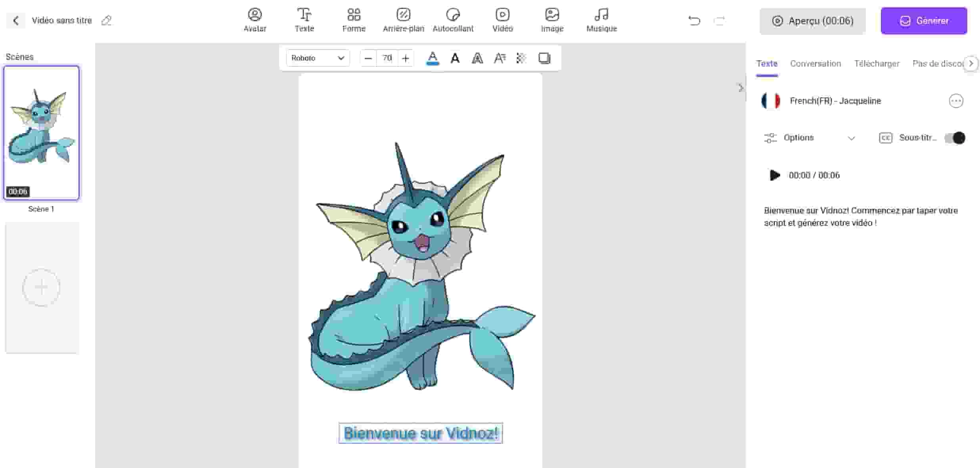
Task: Open the Vidéo tool
Action: 502,20
